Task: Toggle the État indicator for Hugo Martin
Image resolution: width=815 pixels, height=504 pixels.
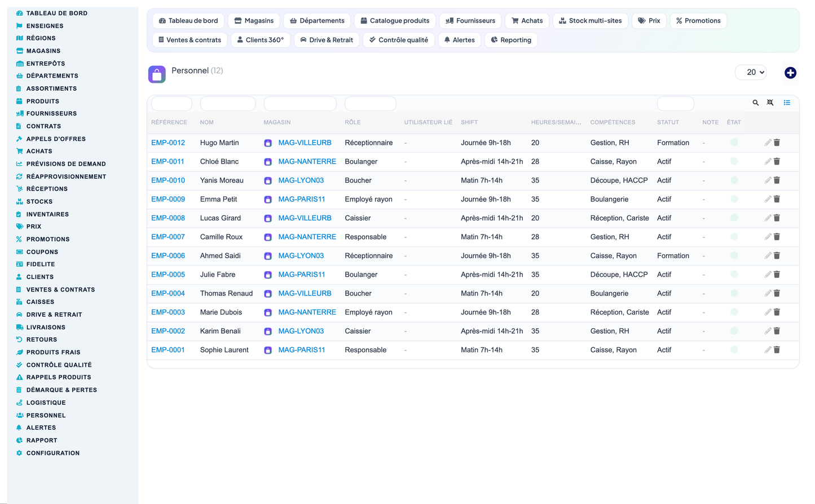Action: (x=734, y=143)
